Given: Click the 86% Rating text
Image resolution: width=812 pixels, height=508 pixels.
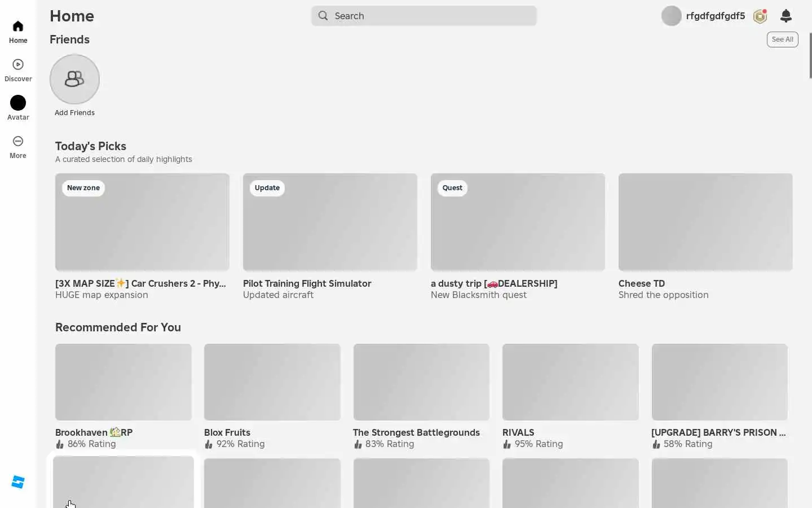Looking at the screenshot, I should coord(92,444).
